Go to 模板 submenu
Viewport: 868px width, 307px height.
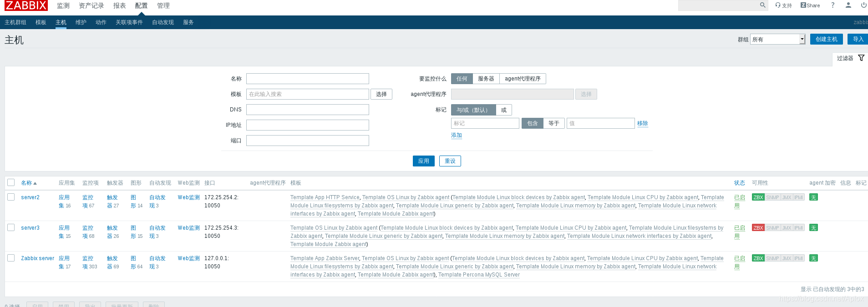41,22
